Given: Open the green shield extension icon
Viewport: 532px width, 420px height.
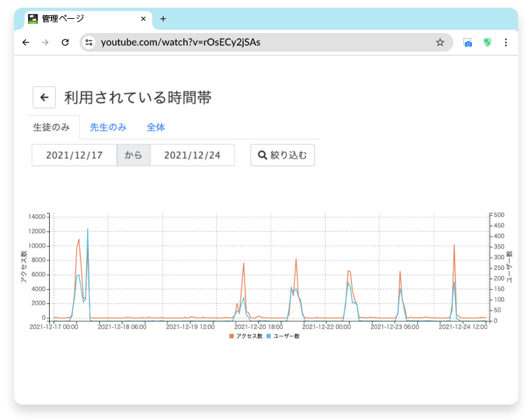Looking at the screenshot, I should 487,43.
